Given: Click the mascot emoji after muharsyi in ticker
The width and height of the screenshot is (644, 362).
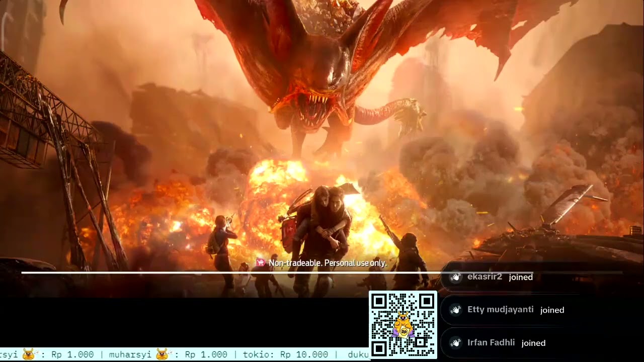Looking at the screenshot, I should [x=162, y=354].
